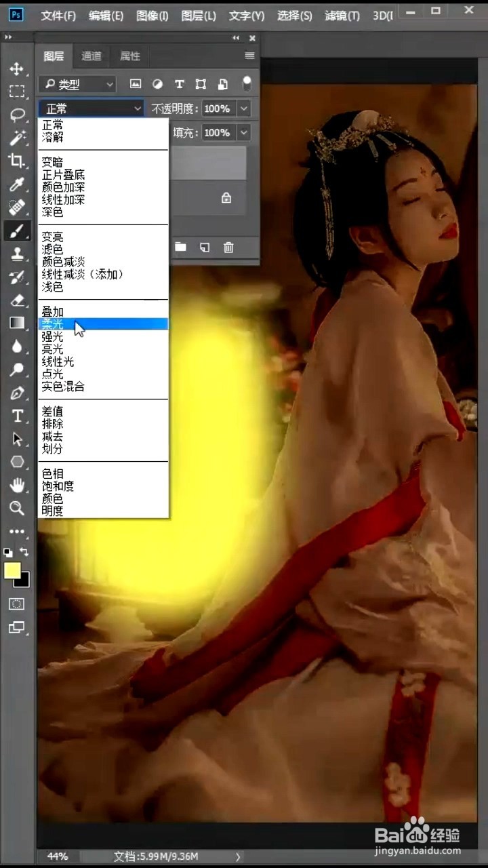Image resolution: width=488 pixels, height=868 pixels.
Task: Reset default foreground and background colors
Action: (8, 553)
